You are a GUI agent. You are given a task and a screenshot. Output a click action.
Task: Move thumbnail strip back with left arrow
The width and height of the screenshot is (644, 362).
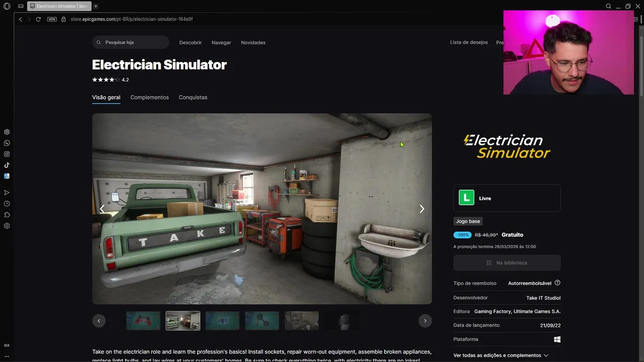[99, 321]
